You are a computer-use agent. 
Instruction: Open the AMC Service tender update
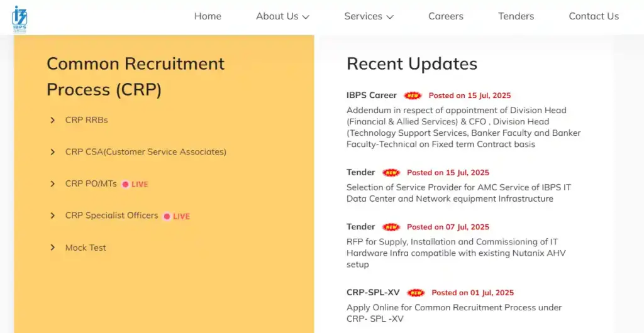pos(458,193)
